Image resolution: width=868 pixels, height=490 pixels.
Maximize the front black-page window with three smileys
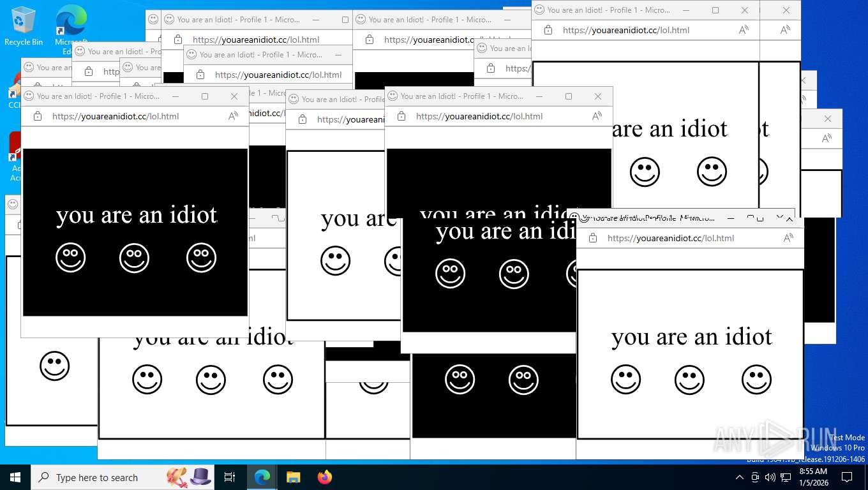point(205,96)
